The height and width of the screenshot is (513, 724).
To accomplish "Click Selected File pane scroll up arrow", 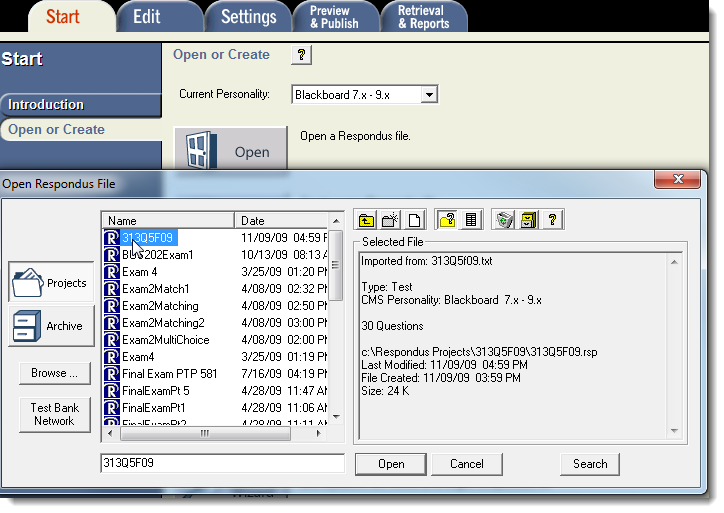I will (x=674, y=262).
